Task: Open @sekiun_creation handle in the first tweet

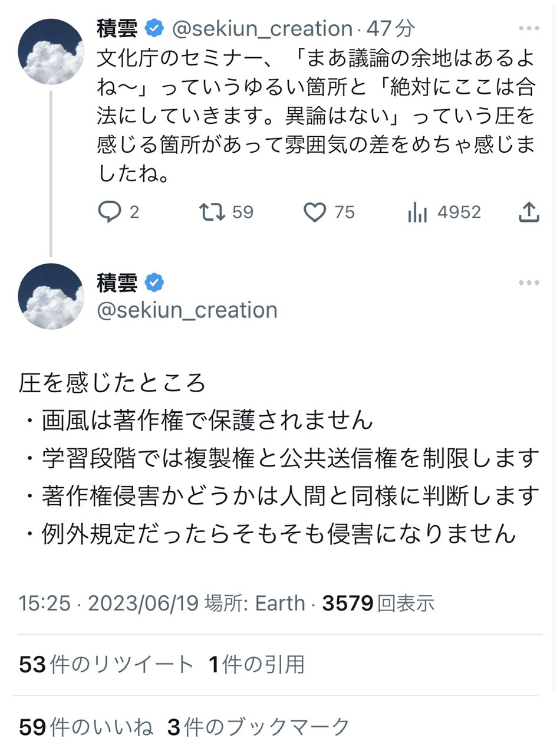Action: 262,28
